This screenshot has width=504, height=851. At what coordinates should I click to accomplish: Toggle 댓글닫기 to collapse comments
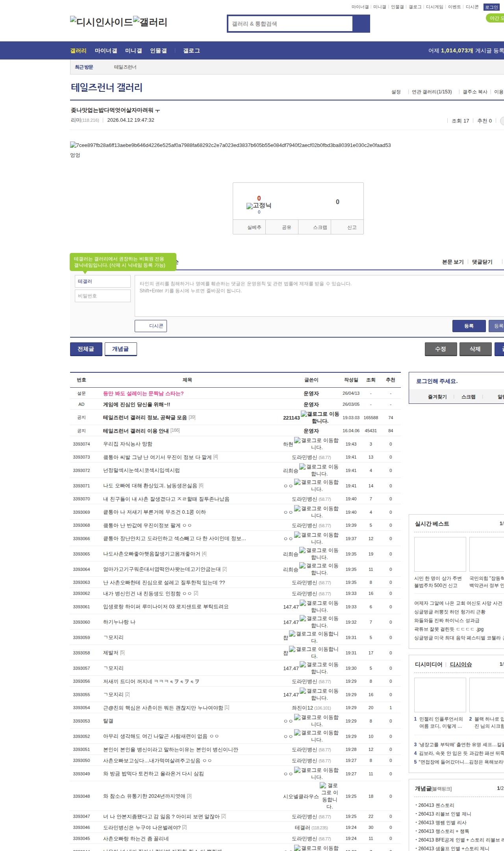[x=482, y=262]
